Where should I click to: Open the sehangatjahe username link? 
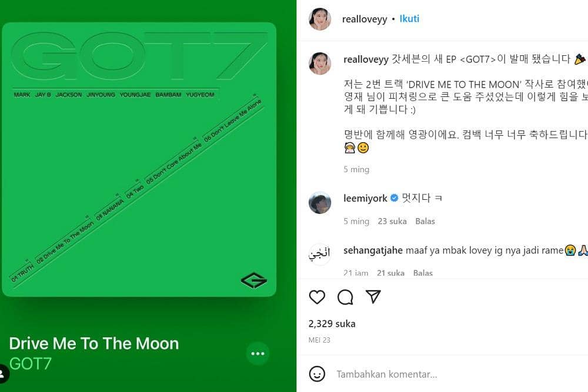pyautogui.click(x=373, y=250)
